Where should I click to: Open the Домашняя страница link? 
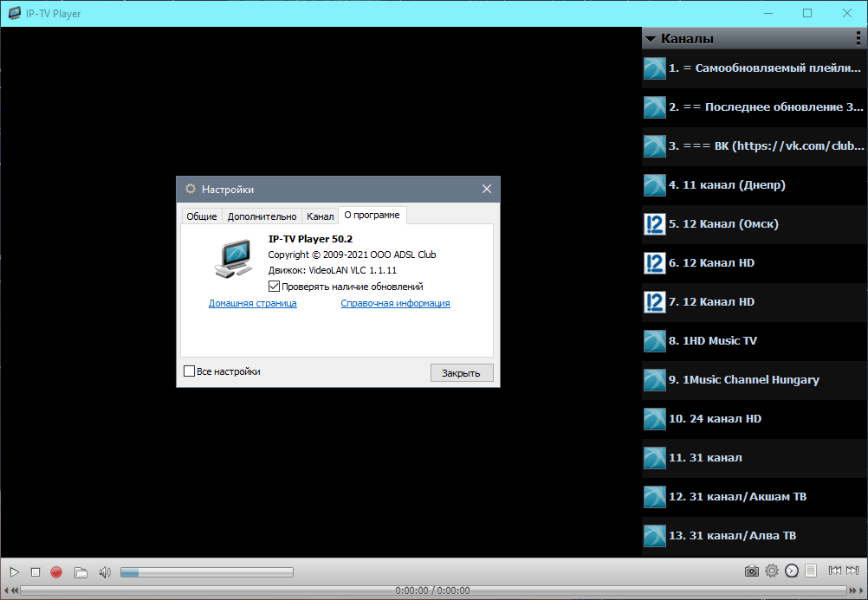pyautogui.click(x=252, y=303)
